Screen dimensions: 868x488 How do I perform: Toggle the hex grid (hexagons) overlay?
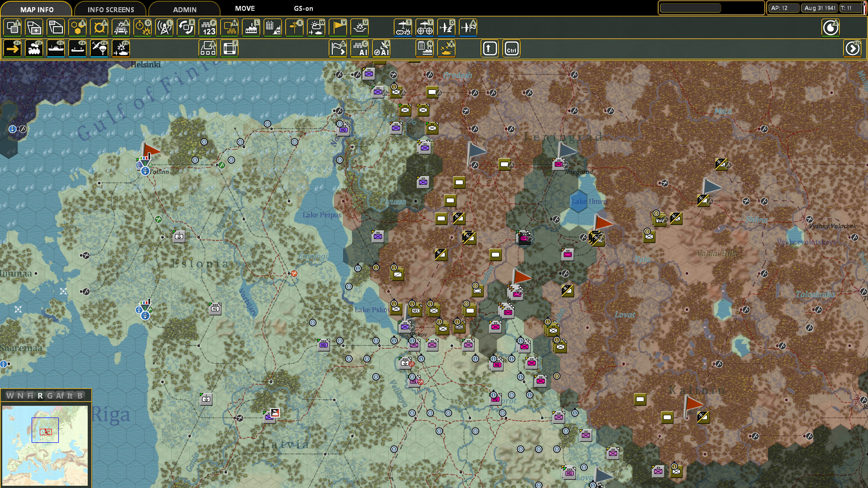[77, 28]
